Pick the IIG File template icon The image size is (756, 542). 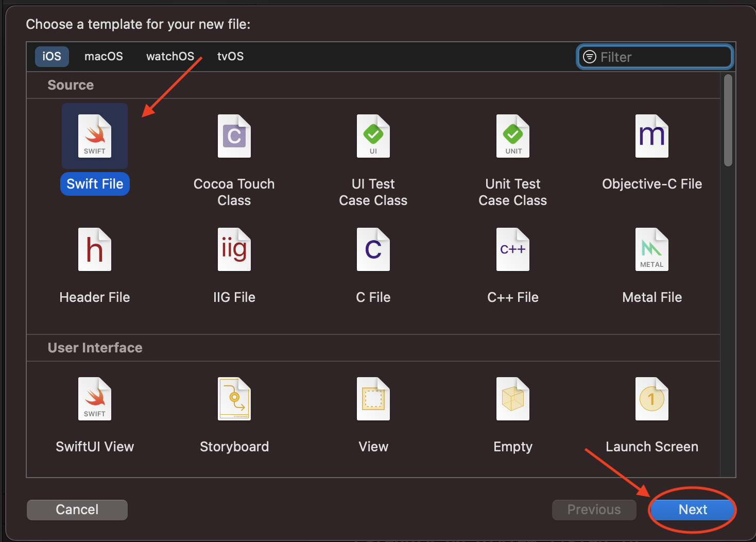234,249
